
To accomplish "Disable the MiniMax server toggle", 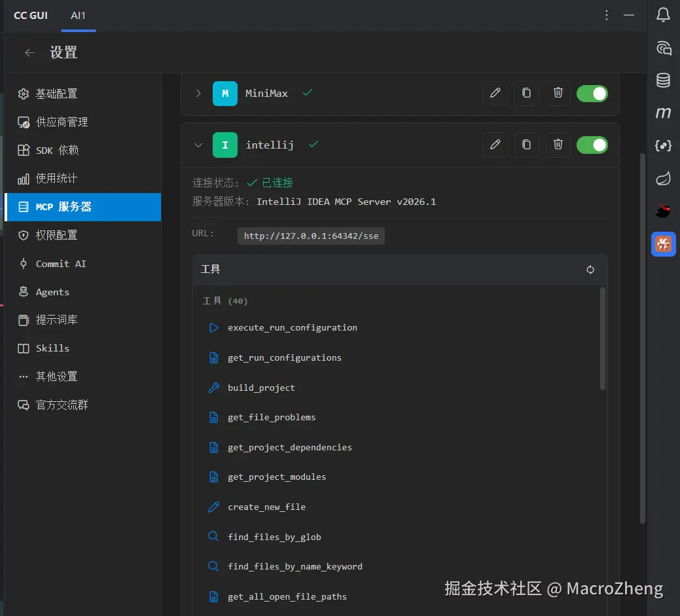I will [592, 94].
